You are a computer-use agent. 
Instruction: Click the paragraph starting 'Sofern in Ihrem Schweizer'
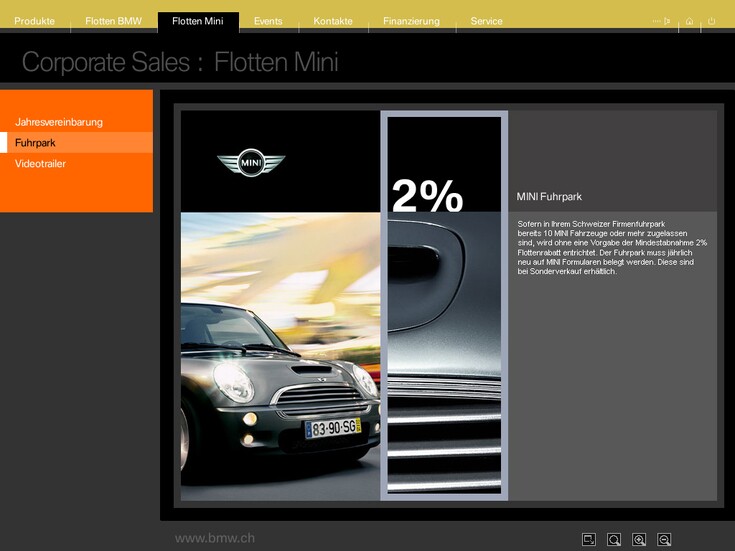click(x=612, y=248)
